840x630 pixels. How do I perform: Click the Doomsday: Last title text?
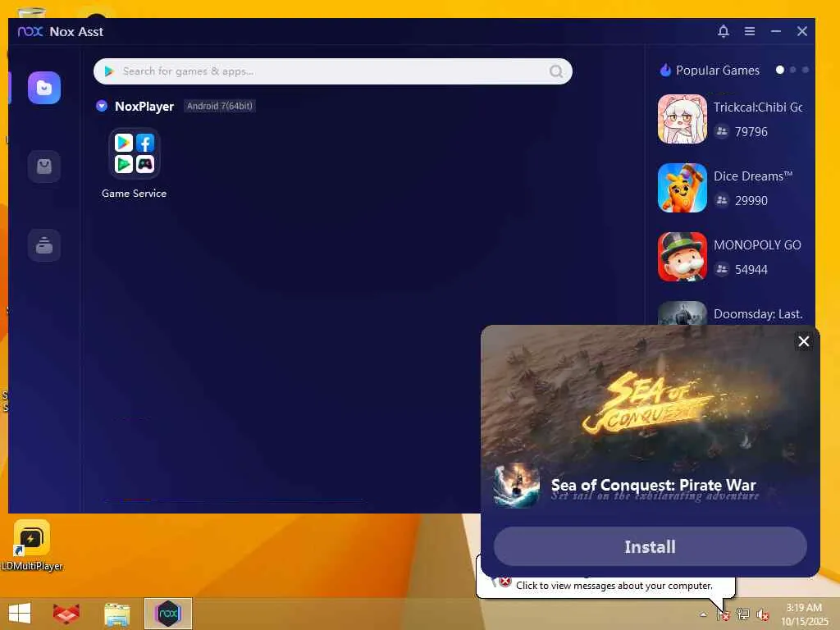[x=757, y=314]
